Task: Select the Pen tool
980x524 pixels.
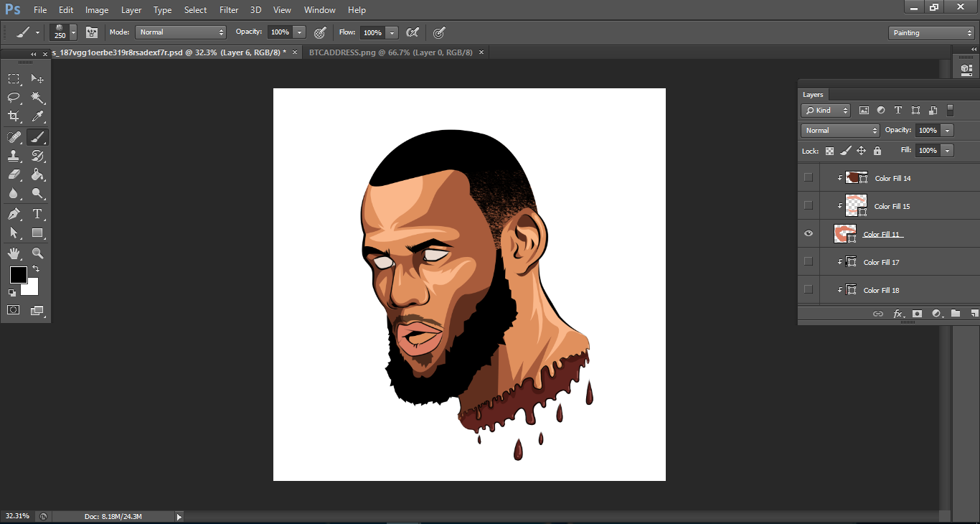Action: point(14,214)
